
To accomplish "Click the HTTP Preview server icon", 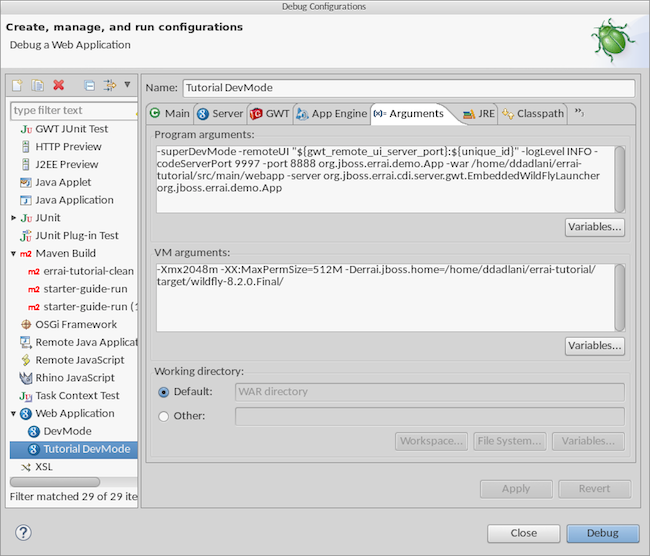I will 26,147.
